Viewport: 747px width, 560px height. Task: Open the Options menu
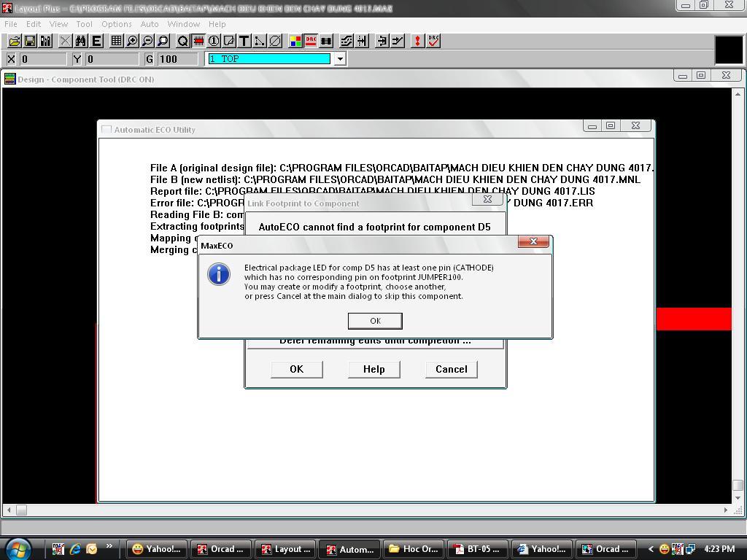click(116, 24)
